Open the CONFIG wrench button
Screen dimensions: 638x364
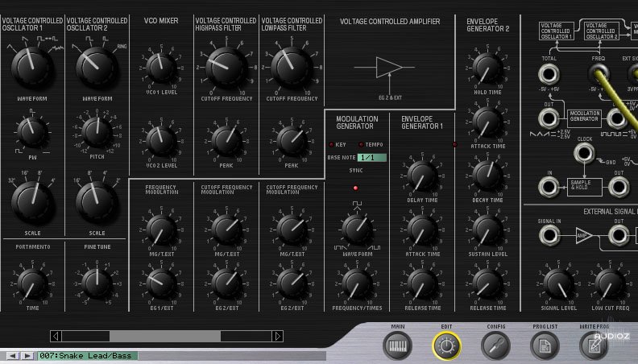[495, 345]
